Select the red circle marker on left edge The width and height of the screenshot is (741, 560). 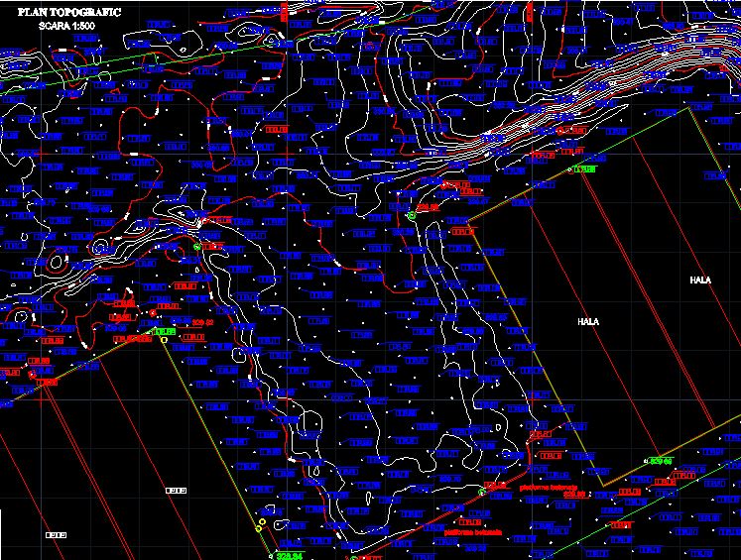32,375
